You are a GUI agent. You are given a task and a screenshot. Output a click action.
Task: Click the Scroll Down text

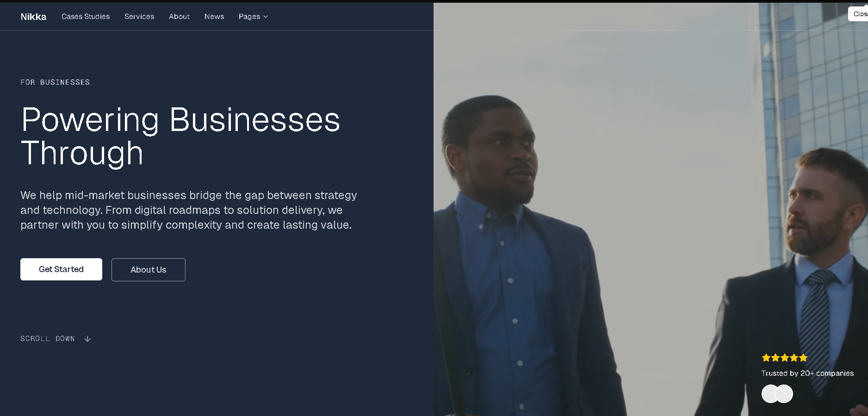pos(48,339)
